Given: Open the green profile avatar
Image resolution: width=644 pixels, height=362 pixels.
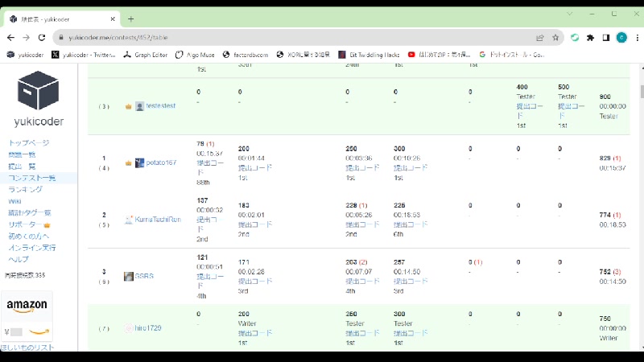Looking at the screenshot, I should 621,37.
